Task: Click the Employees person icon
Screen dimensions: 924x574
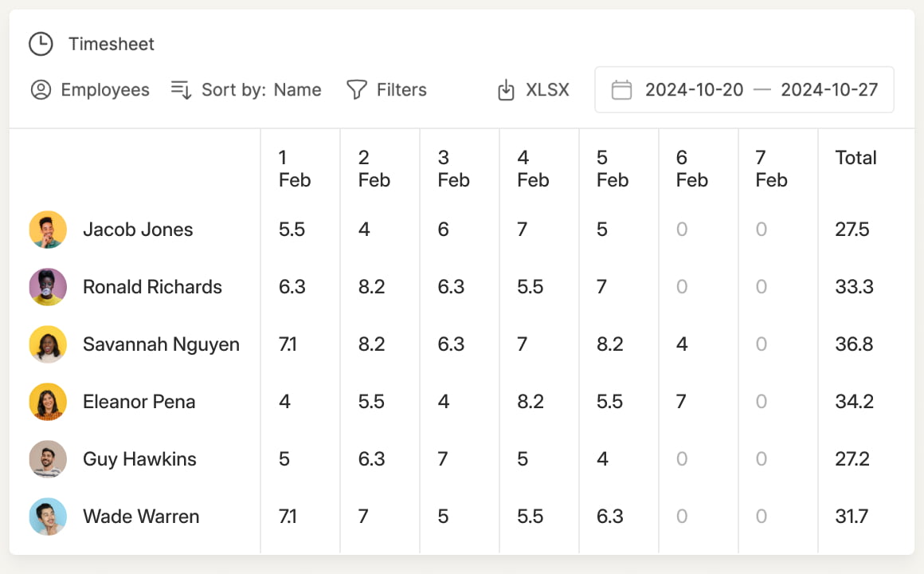Action: (x=41, y=89)
